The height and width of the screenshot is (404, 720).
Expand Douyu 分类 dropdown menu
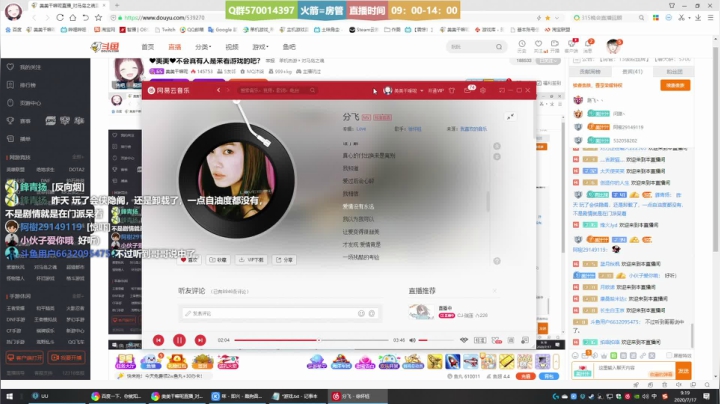[x=203, y=47]
